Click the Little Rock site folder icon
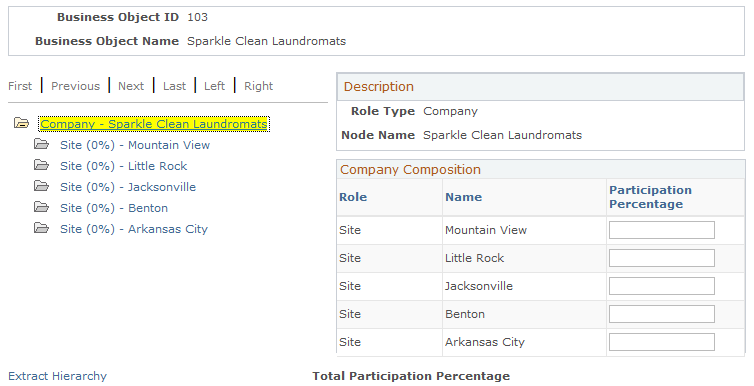754x386 pixels. click(x=41, y=165)
